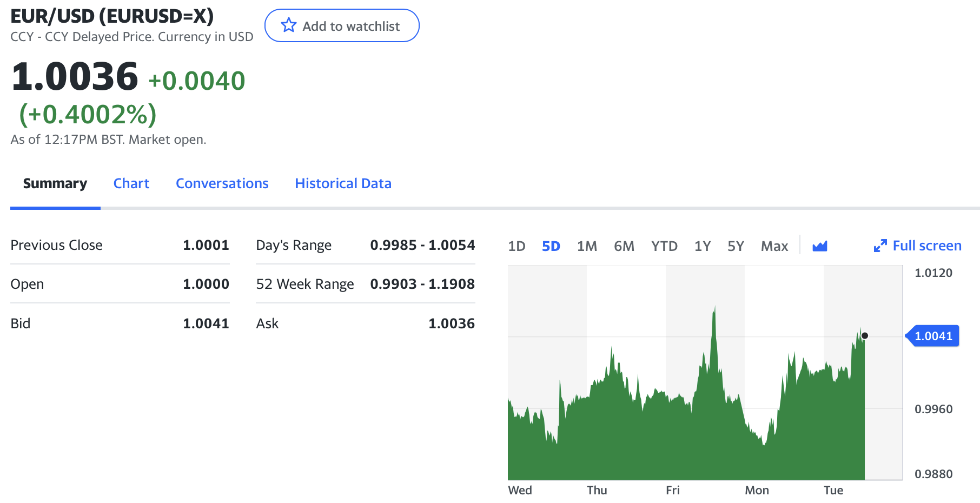Click the 0.9960 y-axis label
The height and width of the screenshot is (503, 980).
pos(933,409)
